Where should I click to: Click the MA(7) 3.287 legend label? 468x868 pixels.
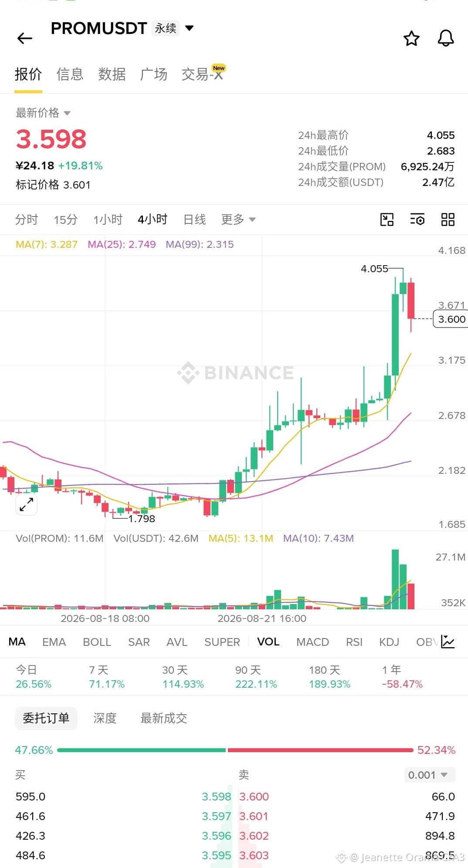click(x=47, y=244)
